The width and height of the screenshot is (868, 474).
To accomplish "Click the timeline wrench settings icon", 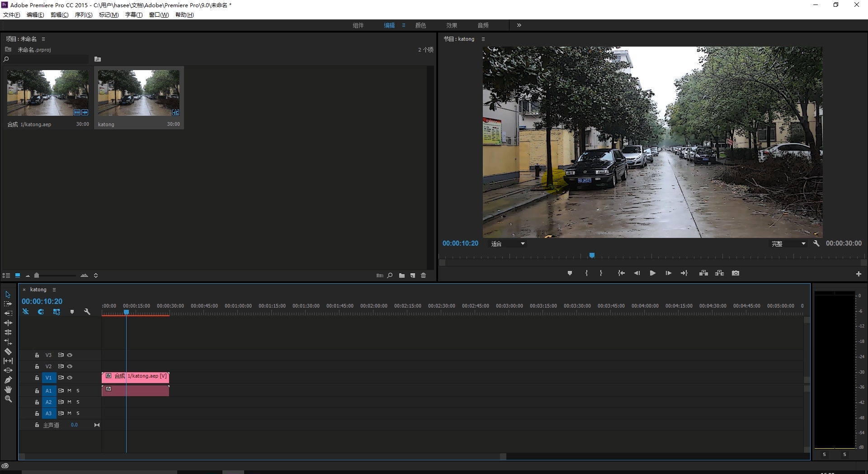I will pos(87,312).
